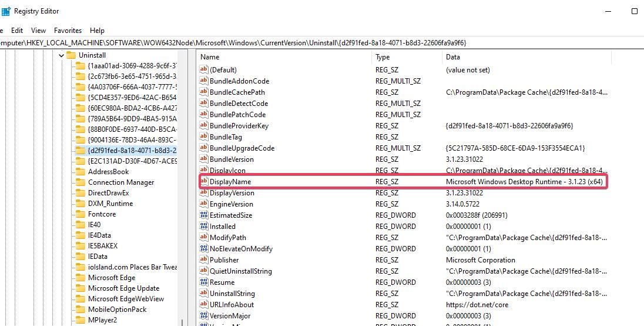Viewport: 644px width, 326px height.
Task: Click the Resume DWORD value icon
Action: coord(204,282)
